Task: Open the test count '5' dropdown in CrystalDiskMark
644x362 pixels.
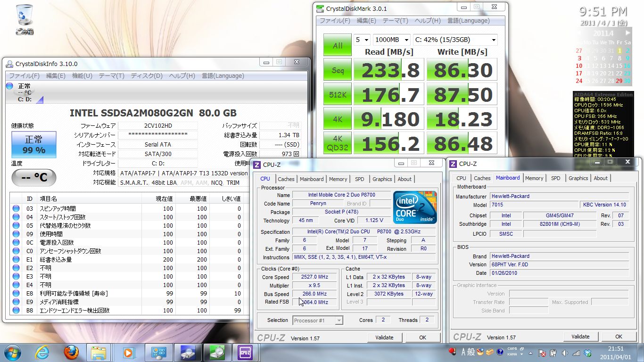Action: pos(362,40)
